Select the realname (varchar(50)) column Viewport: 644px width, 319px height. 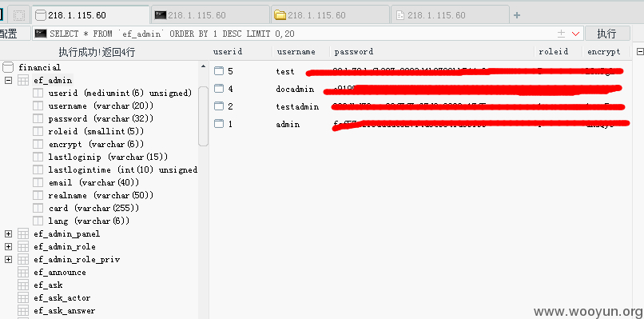coord(101,195)
